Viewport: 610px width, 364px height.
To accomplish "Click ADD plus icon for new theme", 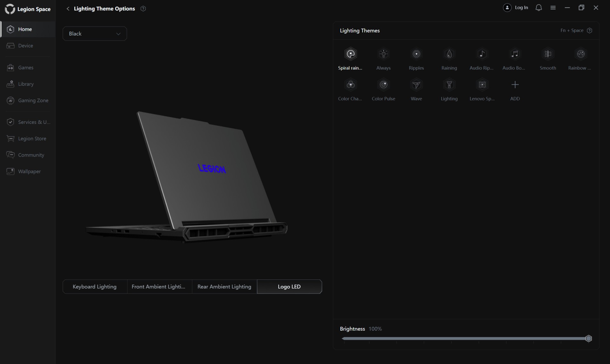I will (515, 85).
